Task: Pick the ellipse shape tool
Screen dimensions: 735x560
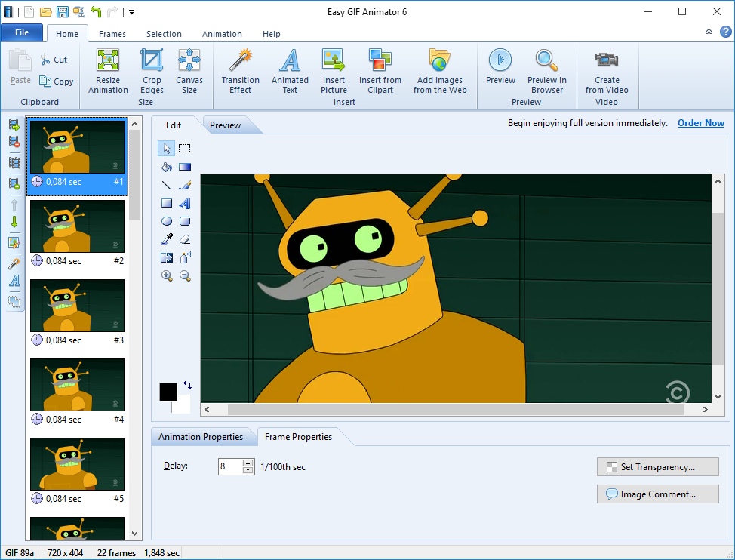Action: pos(167,221)
